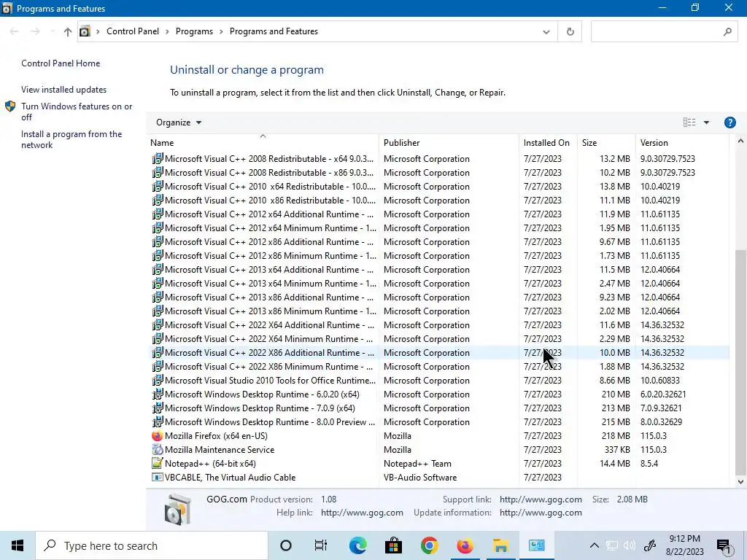Click the forward navigation arrow
Image resolution: width=747 pixels, height=560 pixels.
[35, 31]
